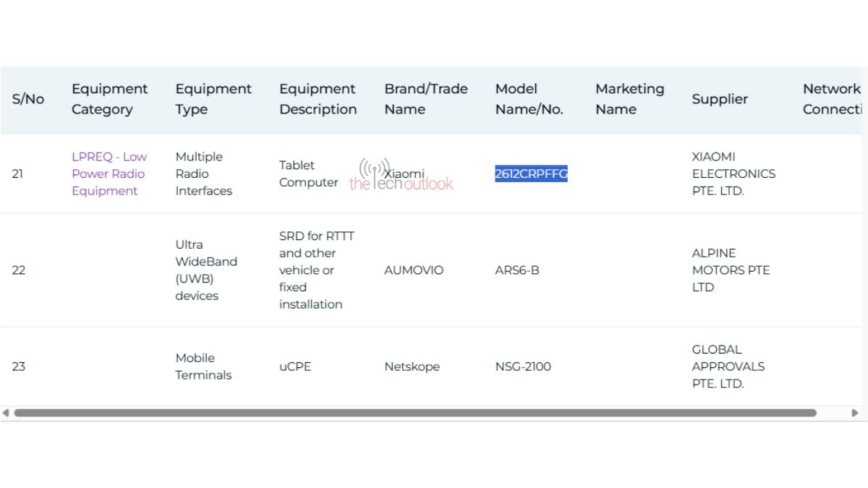Image resolution: width=868 pixels, height=488 pixels.
Task: Click the Marketing Name column header
Action: (629, 99)
